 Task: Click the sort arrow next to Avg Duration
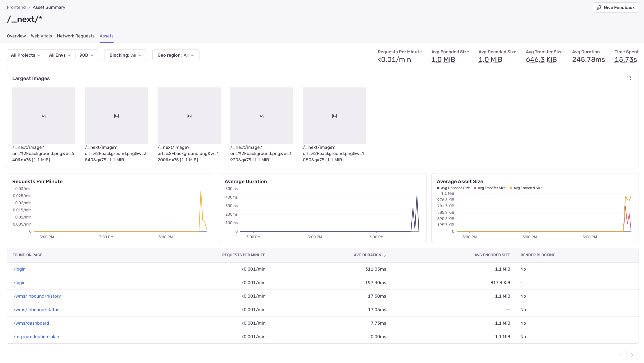pyautogui.click(x=384, y=255)
